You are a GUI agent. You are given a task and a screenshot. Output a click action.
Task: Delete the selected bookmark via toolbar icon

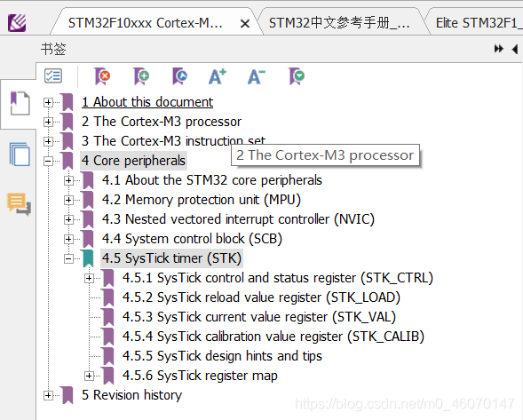pos(102,76)
